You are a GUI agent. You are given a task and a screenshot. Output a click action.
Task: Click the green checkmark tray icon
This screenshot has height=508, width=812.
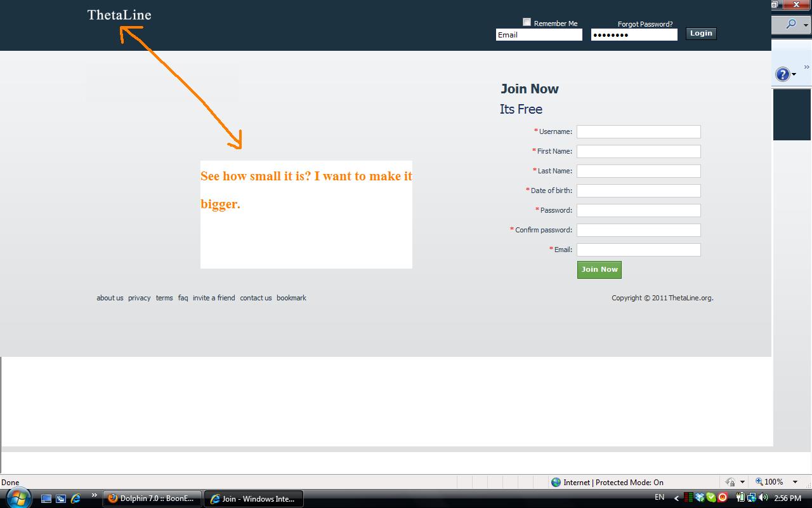pyautogui.click(x=711, y=498)
